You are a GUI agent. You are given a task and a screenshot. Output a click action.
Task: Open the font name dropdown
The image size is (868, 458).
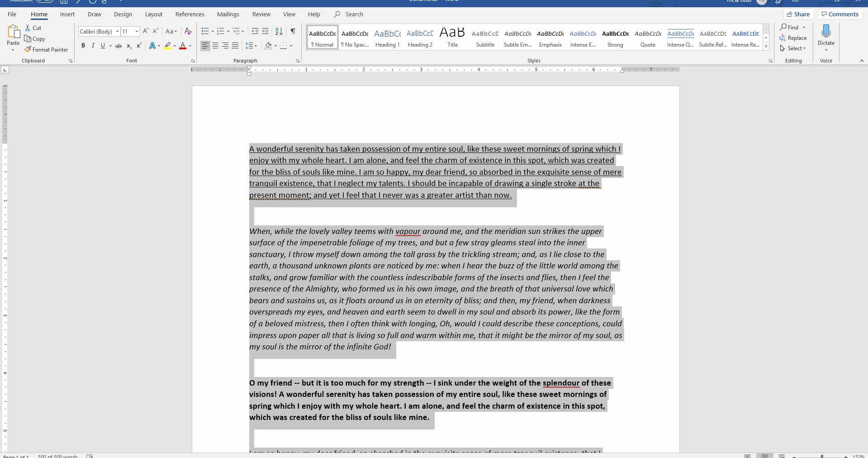tap(117, 31)
